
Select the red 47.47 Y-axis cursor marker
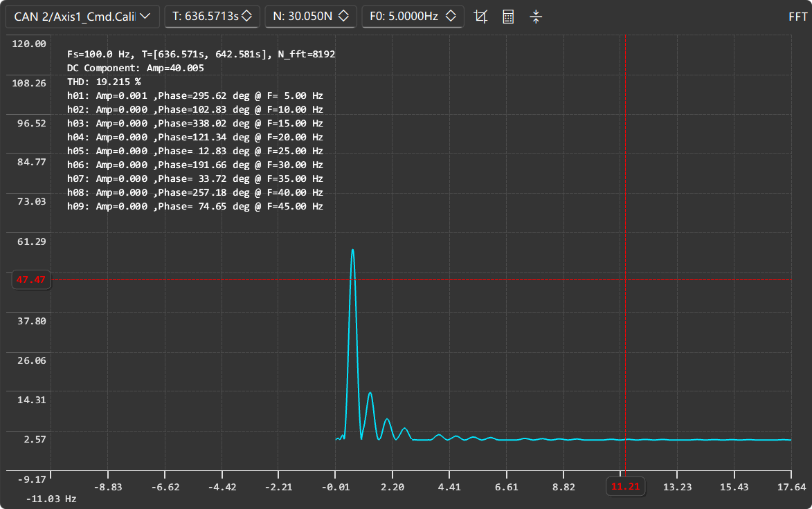(x=31, y=280)
